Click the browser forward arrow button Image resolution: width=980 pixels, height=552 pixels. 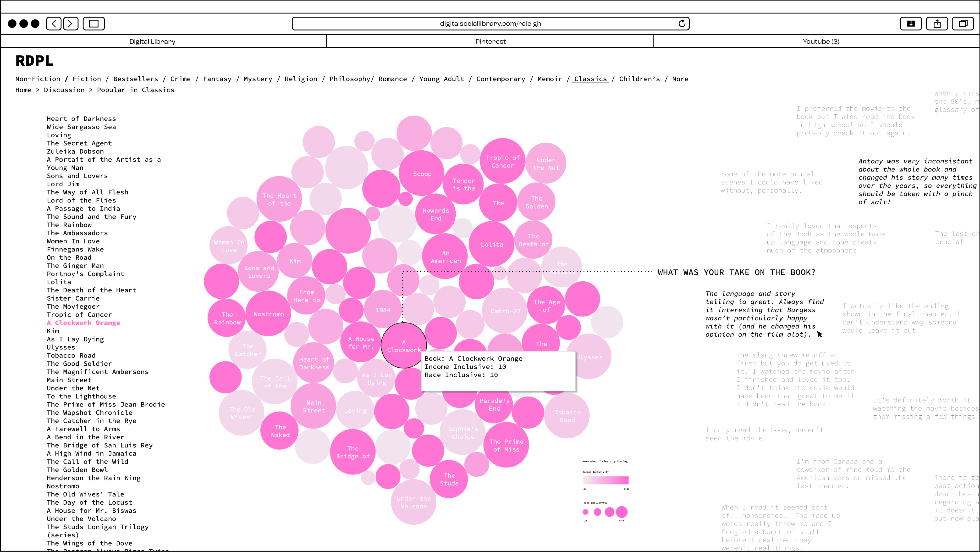[70, 24]
